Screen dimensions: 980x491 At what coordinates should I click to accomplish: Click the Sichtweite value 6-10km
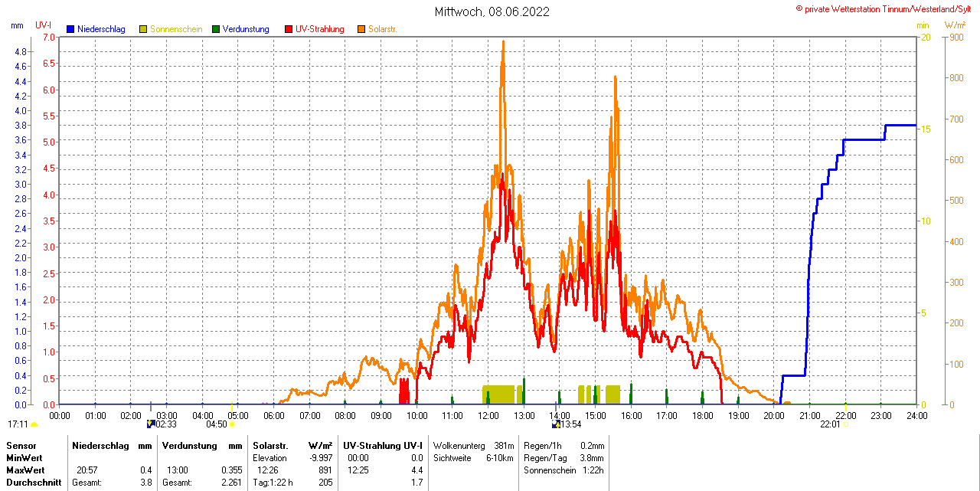[x=501, y=458]
